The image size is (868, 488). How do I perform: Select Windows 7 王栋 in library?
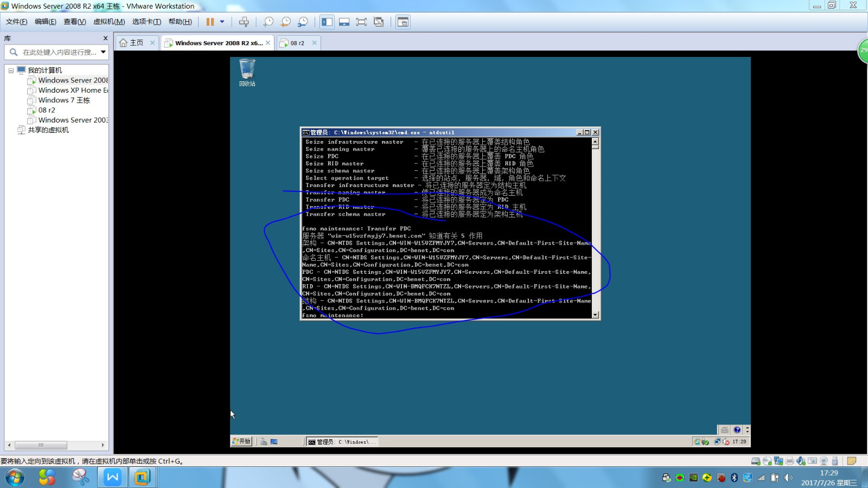pyautogui.click(x=59, y=100)
